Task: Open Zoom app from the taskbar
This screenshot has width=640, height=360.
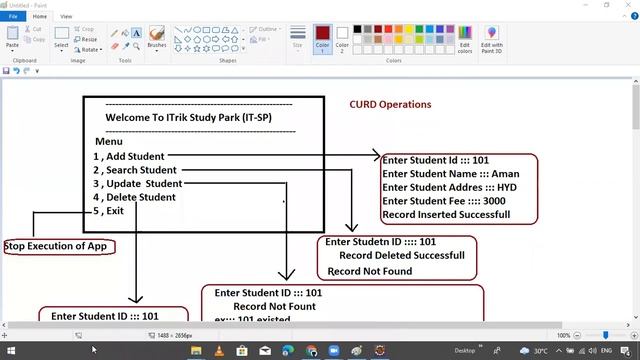Action: click(x=334, y=351)
